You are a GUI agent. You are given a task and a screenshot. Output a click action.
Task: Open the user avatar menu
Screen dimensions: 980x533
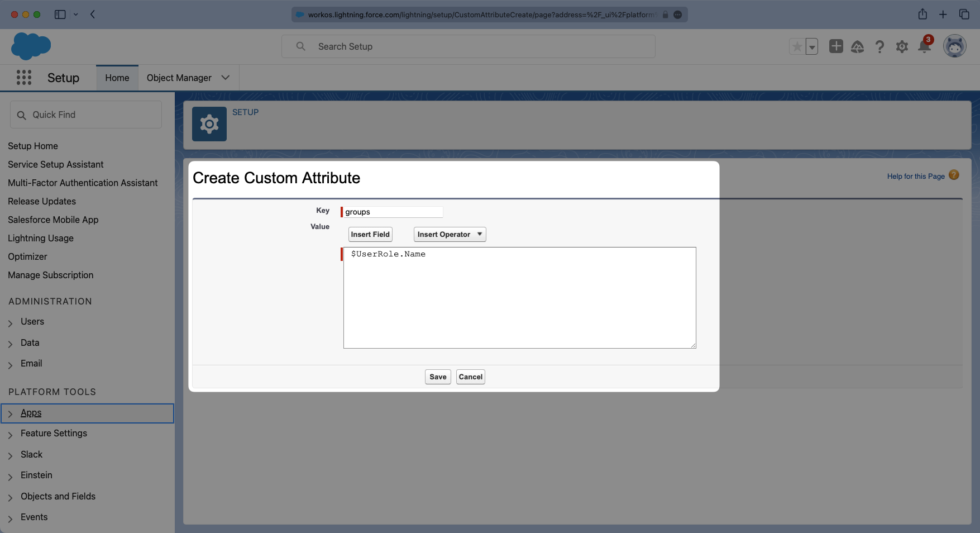[x=955, y=46]
